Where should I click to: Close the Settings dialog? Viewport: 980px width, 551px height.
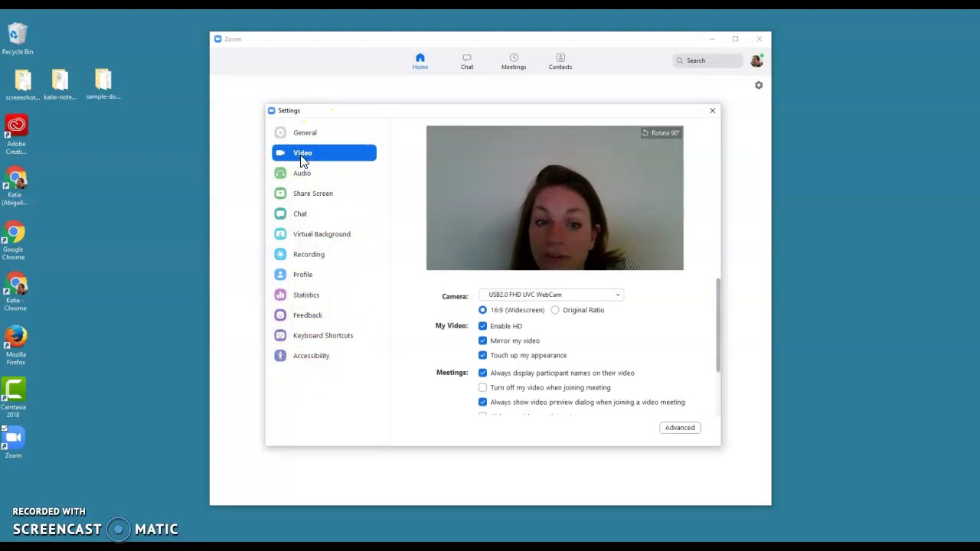[712, 111]
